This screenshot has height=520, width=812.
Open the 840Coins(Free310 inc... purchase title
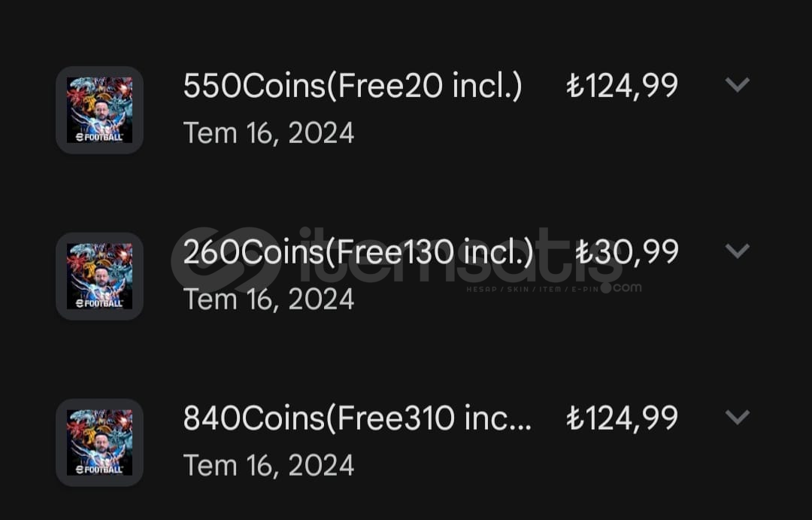(x=357, y=418)
